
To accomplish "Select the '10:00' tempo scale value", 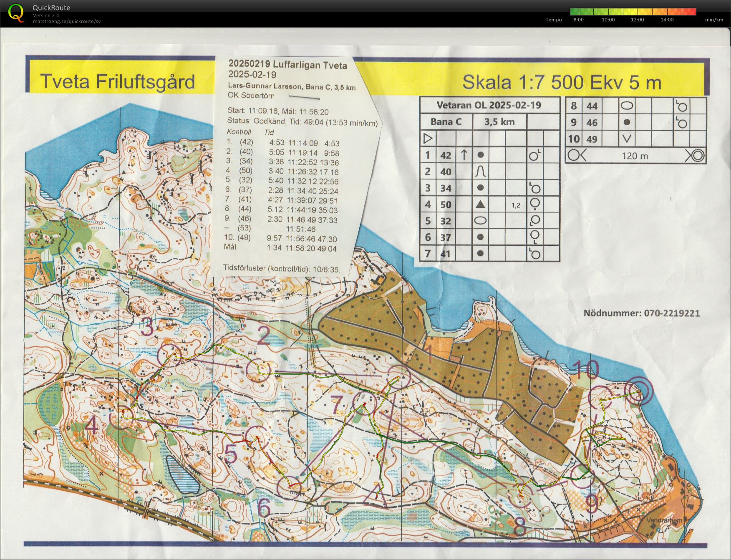I will coord(608,20).
